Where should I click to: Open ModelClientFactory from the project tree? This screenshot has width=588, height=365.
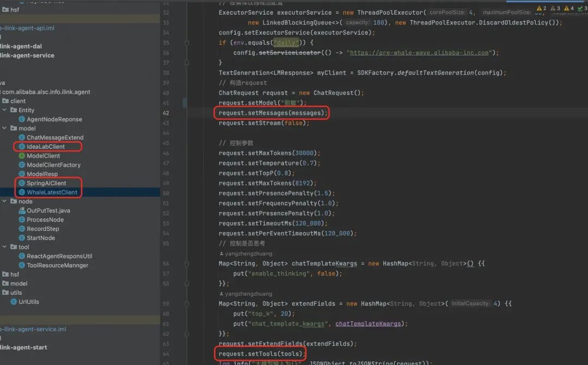pyautogui.click(x=53, y=165)
